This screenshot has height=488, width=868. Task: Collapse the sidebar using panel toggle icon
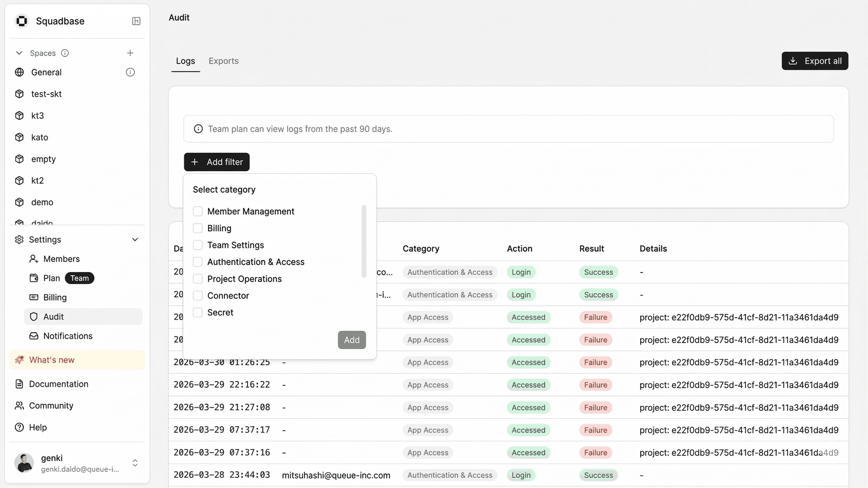[136, 21]
